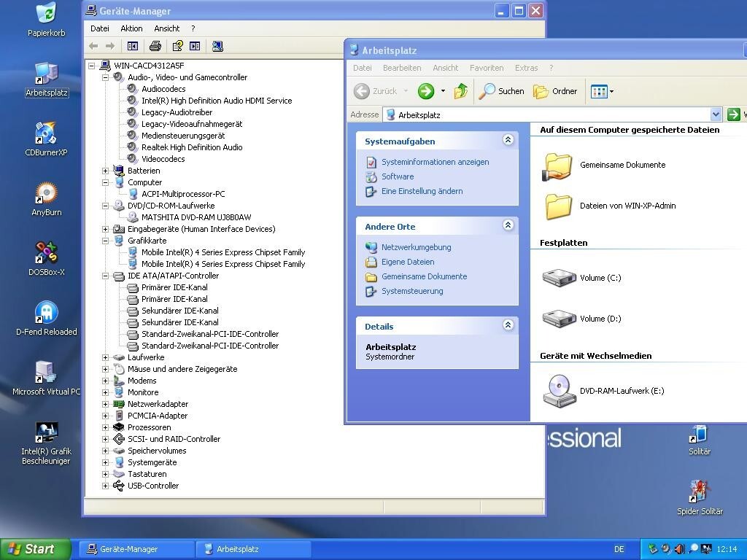Switch to Geräte-Manager taskbar button
The height and width of the screenshot is (560, 747).
click(136, 549)
